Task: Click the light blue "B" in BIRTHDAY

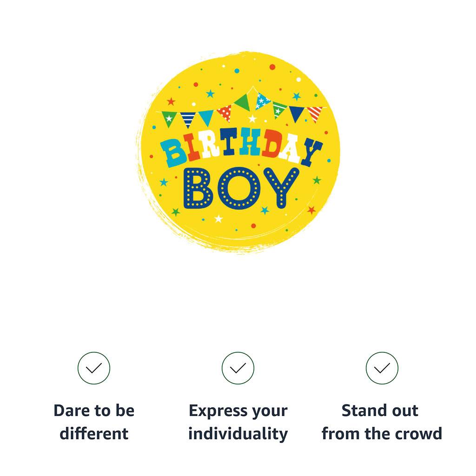Action: 174,152
